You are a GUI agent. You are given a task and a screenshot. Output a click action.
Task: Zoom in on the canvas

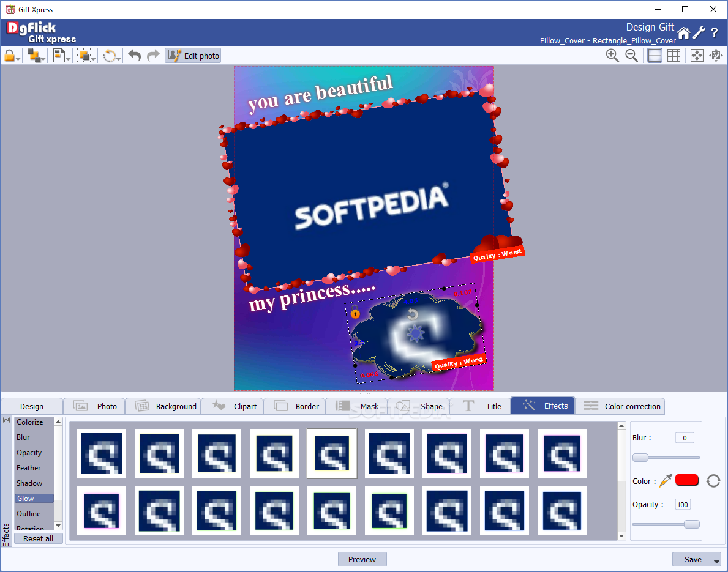point(612,56)
